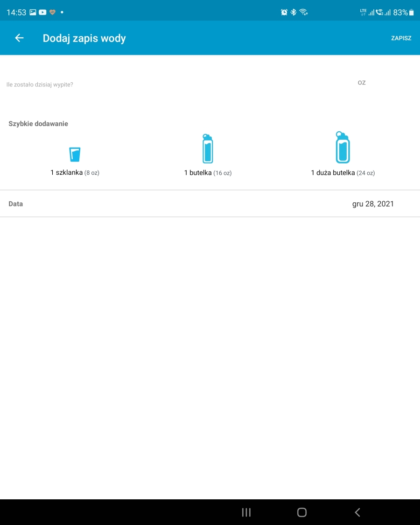Select the '1 szklanka (8 oz)' label
The image size is (420, 525).
tap(75, 173)
